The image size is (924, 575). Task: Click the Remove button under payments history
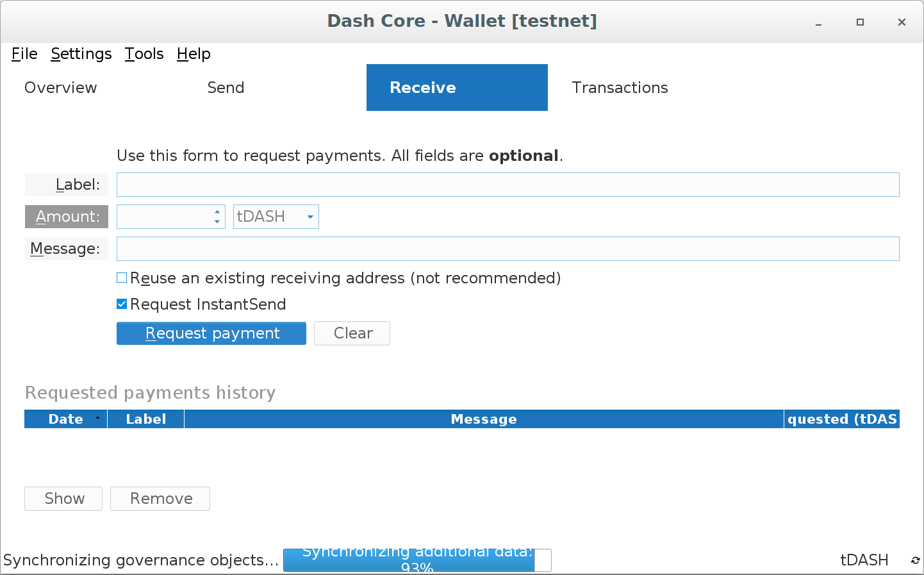pos(160,499)
